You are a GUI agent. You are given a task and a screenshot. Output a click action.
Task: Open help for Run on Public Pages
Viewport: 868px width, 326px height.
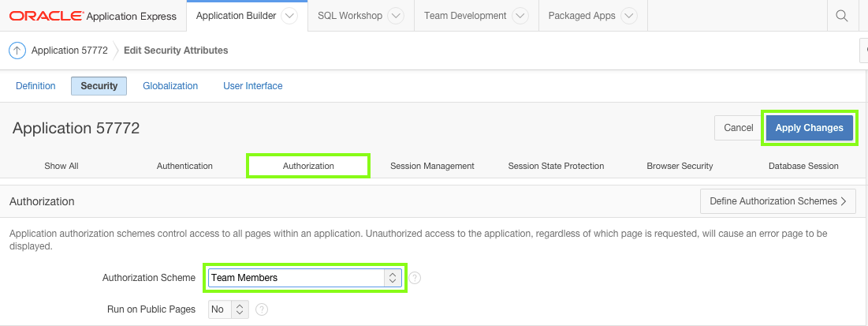tap(262, 309)
